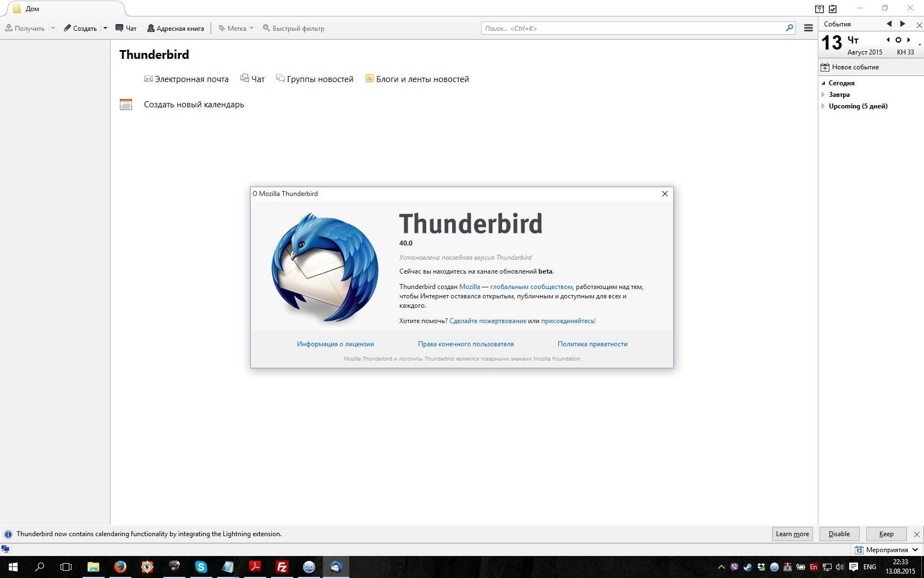Open the dropdown arrow next to Получить
Viewport: 924px width, 578px height.
tap(53, 28)
